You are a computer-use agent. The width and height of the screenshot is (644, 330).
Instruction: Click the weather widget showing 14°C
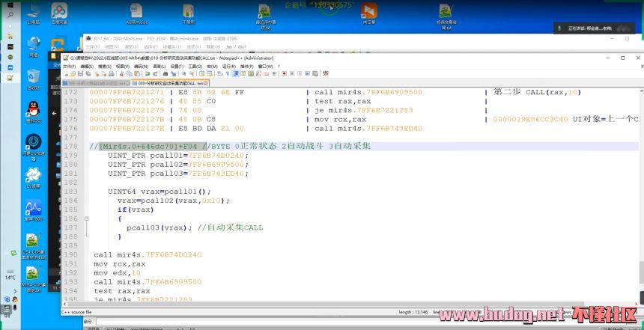click(x=10, y=277)
